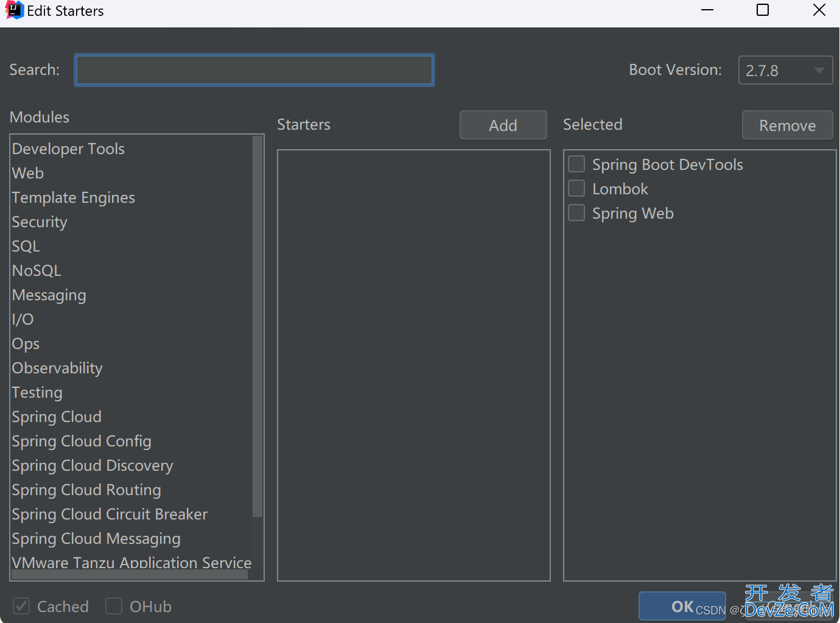Maximize the Edit Starters window

[x=763, y=10]
